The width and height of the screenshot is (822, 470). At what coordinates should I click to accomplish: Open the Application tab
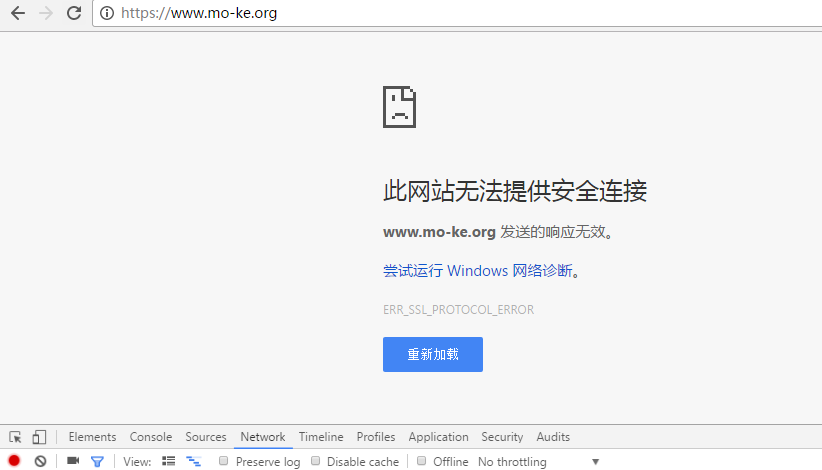click(438, 436)
